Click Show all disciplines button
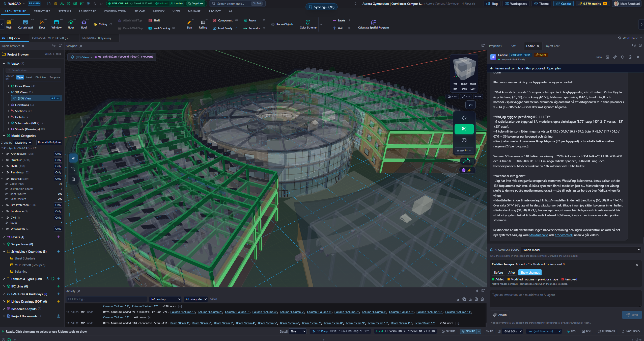644x341 pixels. [49, 142]
